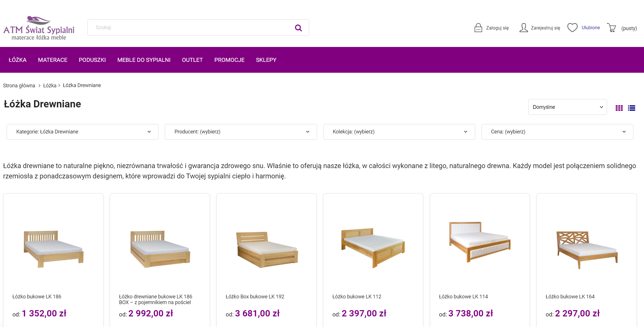Expand the Kategorie filter dropdown
This screenshot has width=644, height=327.
click(82, 132)
